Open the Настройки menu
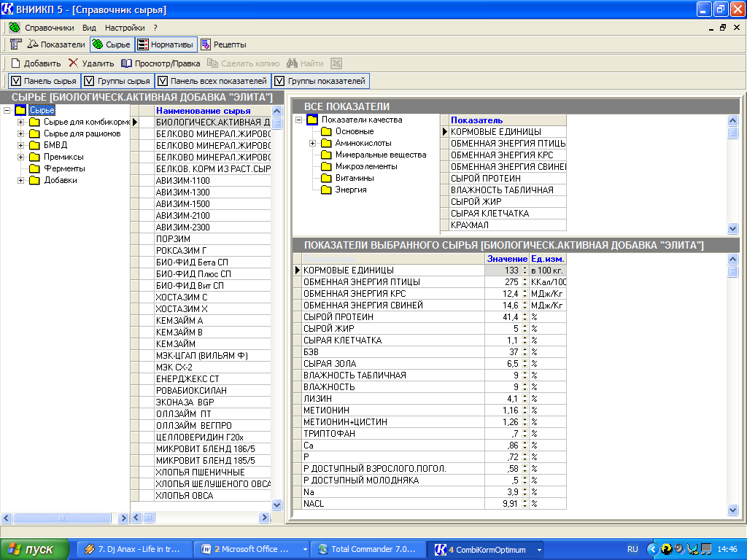 point(125,28)
